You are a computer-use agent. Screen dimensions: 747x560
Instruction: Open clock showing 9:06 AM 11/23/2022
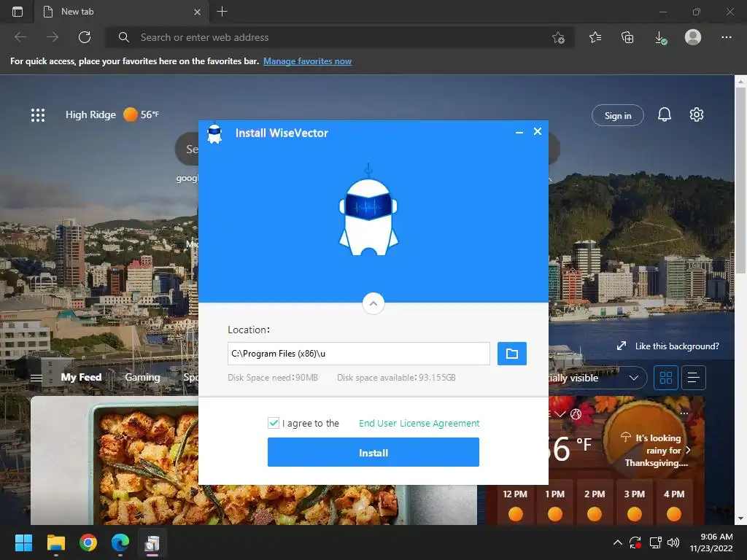pos(711,542)
